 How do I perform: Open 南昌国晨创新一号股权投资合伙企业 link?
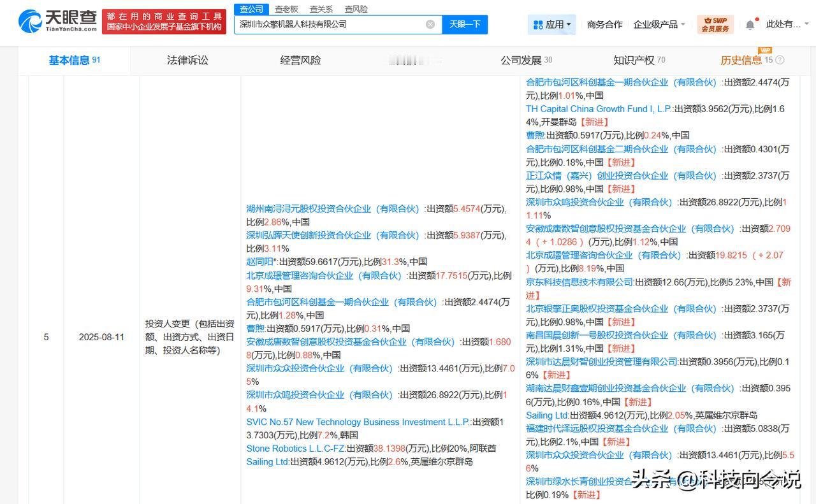click(622, 335)
